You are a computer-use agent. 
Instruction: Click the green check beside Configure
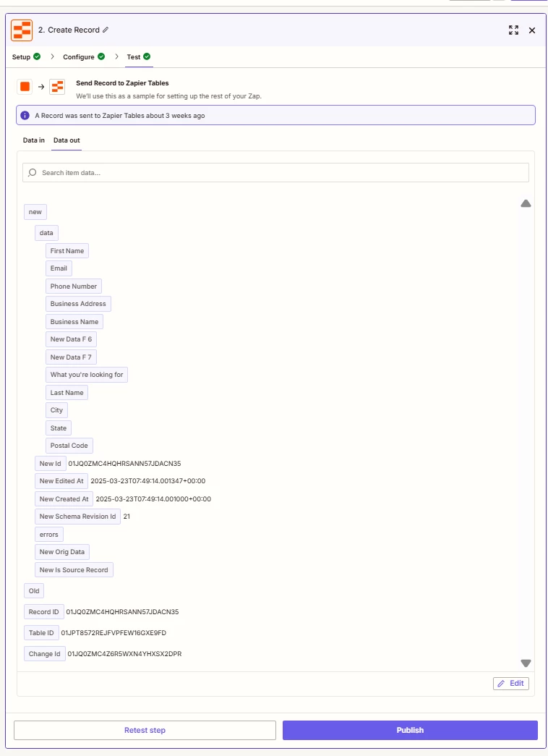[x=101, y=56]
